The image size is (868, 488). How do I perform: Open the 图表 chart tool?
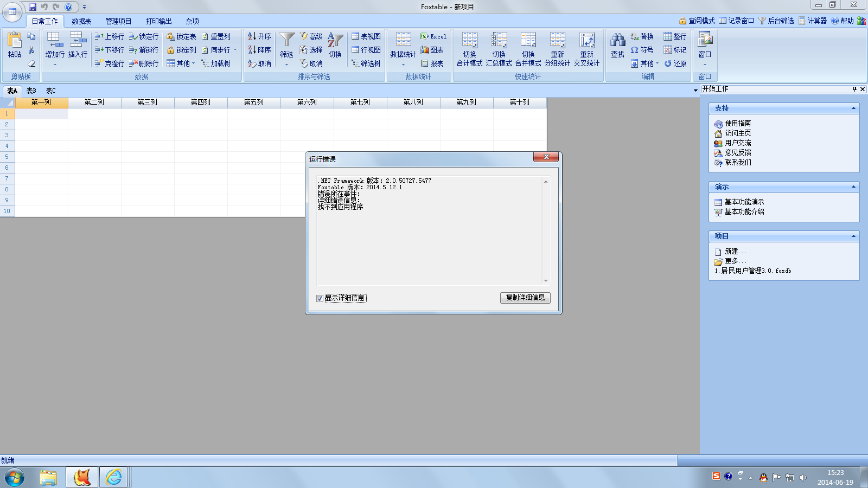[x=432, y=50]
